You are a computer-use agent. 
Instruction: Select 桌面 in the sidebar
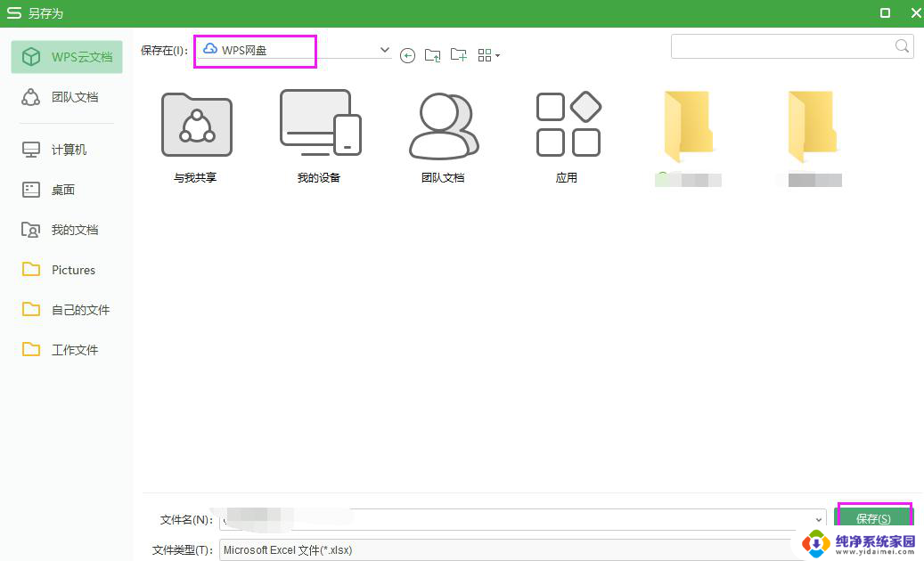(67, 190)
